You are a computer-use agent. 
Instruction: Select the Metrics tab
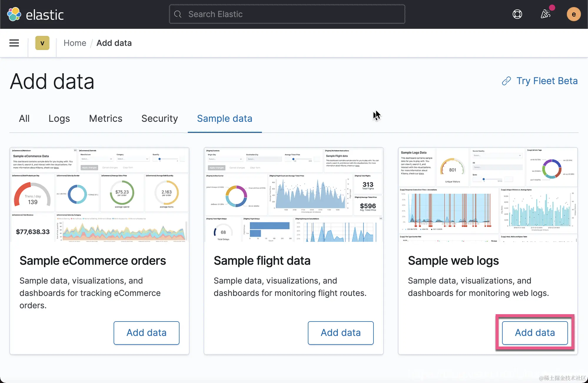(x=106, y=119)
